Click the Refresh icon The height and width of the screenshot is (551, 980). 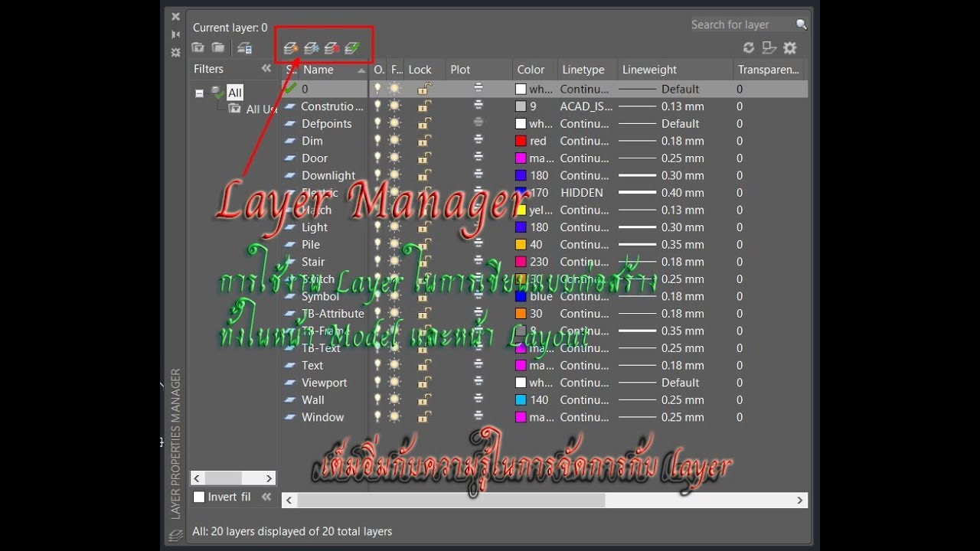[x=749, y=47]
